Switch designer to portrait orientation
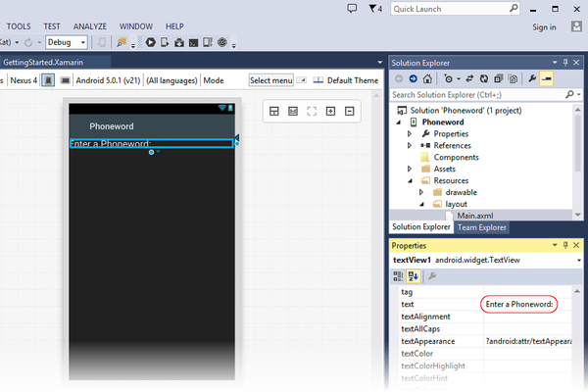The width and height of the screenshot is (588, 392). [x=48, y=80]
